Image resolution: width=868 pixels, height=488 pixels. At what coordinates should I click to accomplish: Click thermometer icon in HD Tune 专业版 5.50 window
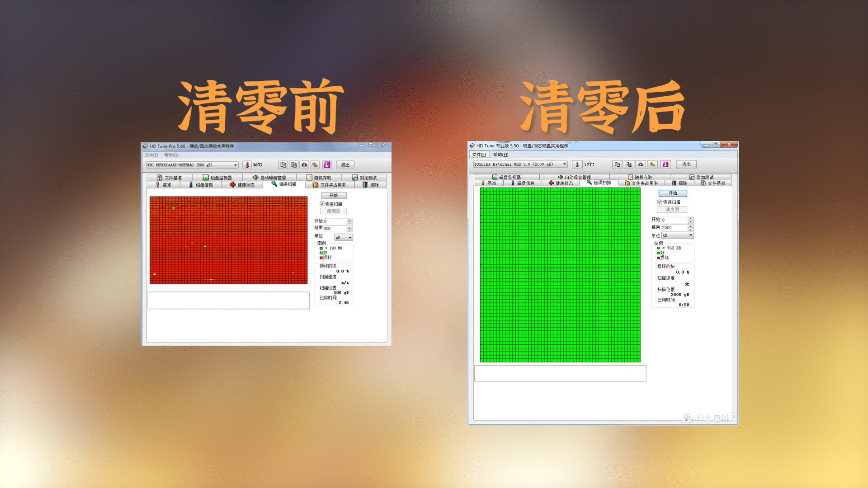(x=577, y=164)
